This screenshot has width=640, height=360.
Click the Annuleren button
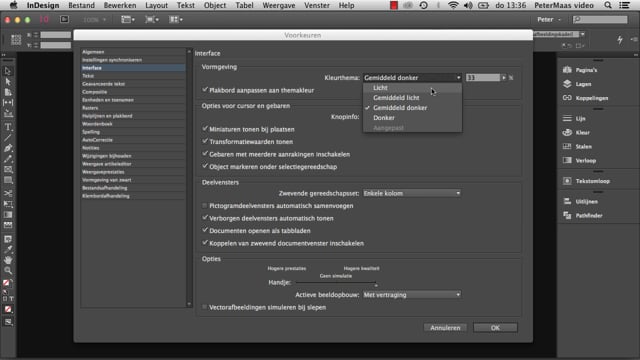pyautogui.click(x=445, y=328)
